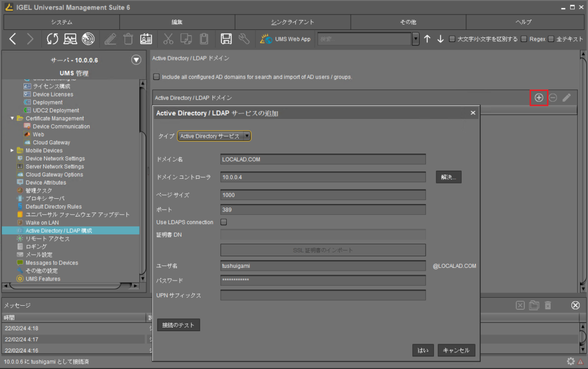Collapse the Certificate Management tree node
The height and width of the screenshot is (369, 588).
click(x=13, y=118)
